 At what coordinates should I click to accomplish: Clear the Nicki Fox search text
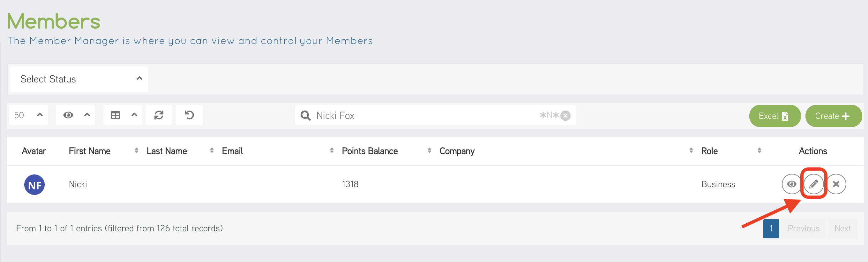[x=565, y=116]
